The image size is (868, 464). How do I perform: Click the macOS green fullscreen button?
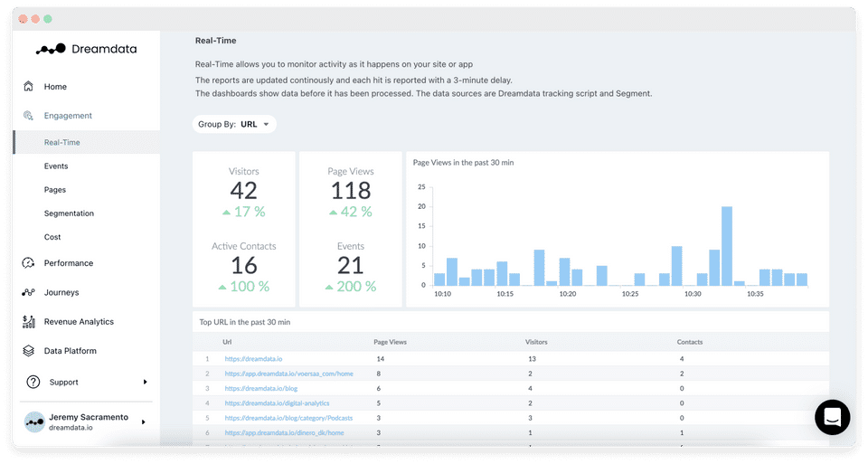48,19
